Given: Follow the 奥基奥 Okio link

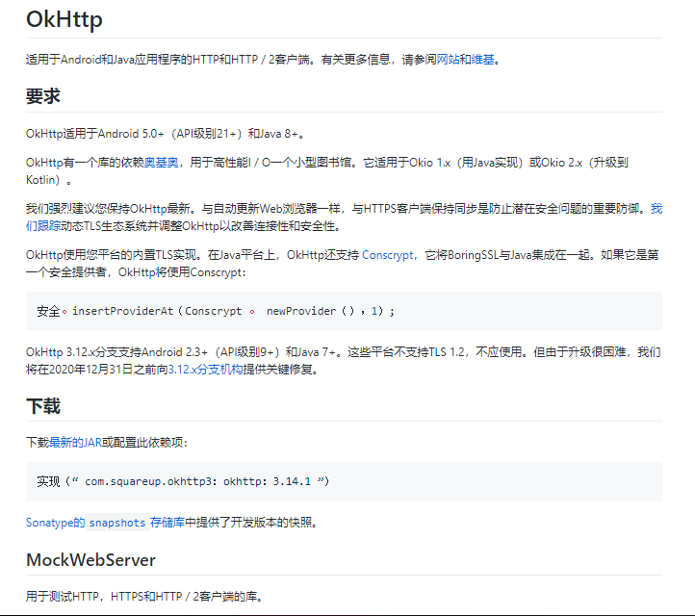Looking at the screenshot, I should pos(162,163).
